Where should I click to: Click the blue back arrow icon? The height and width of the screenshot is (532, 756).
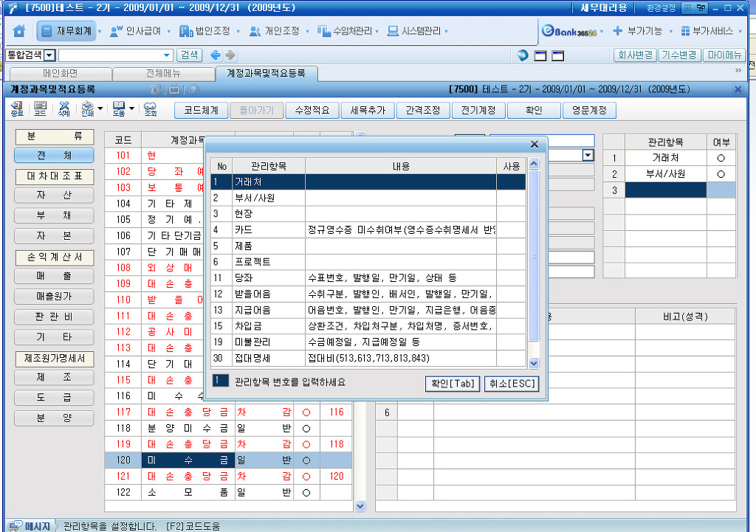[215, 55]
